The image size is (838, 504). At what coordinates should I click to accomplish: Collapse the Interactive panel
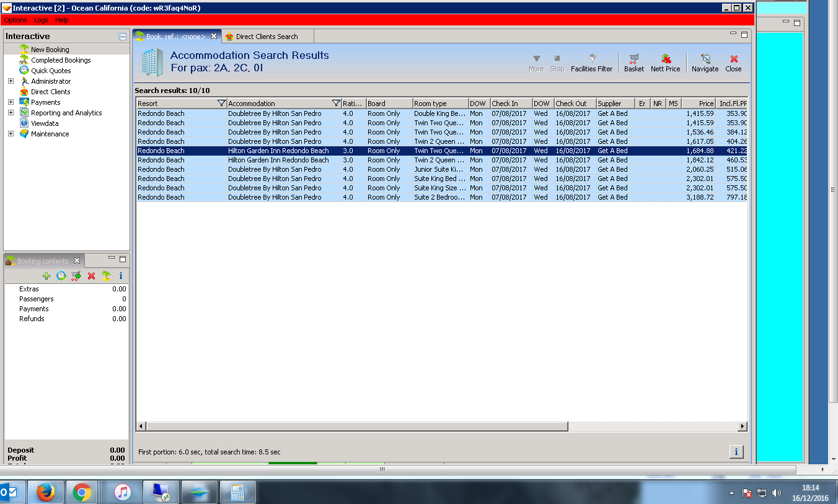123,37
